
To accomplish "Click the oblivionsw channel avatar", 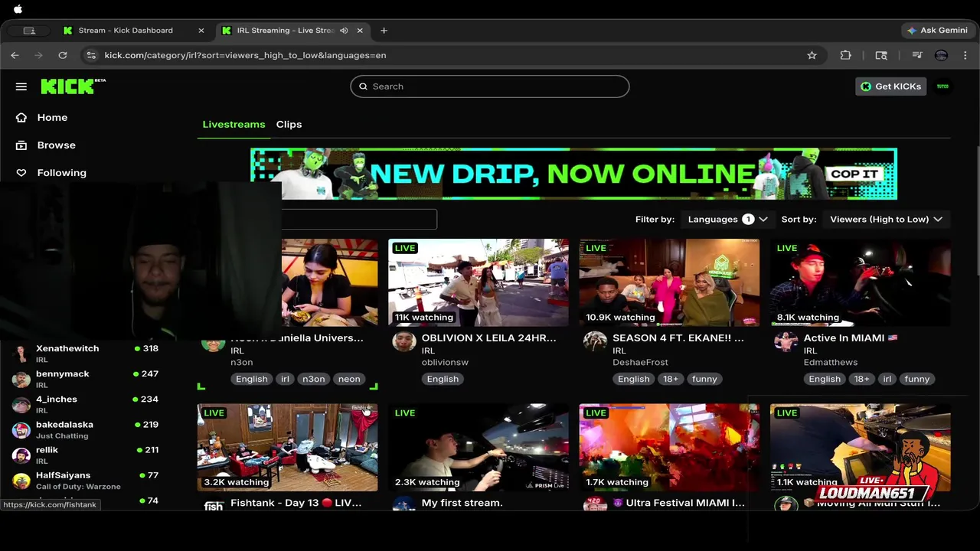I will point(403,342).
